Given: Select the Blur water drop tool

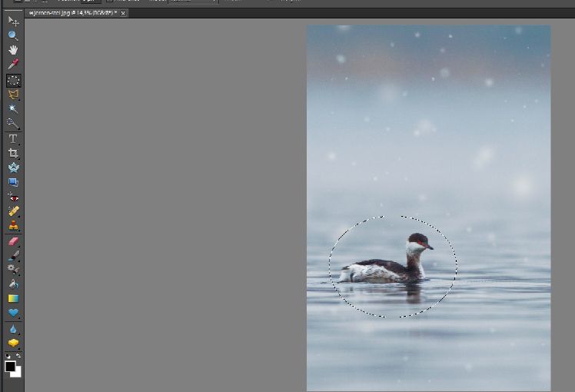Looking at the screenshot, I should [13, 329].
